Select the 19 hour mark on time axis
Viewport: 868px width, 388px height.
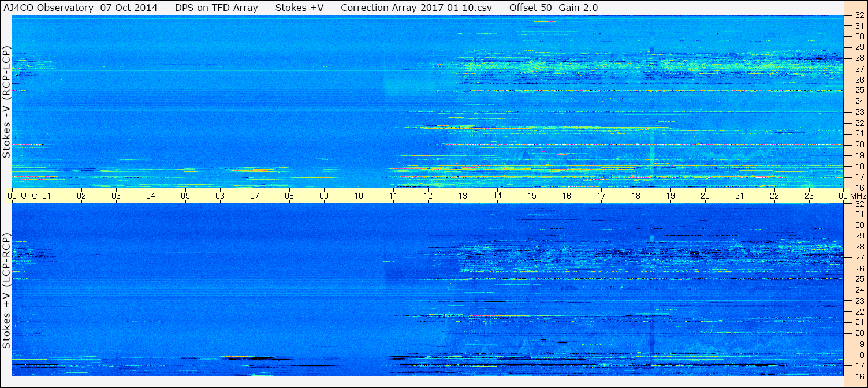pyautogui.click(x=670, y=196)
